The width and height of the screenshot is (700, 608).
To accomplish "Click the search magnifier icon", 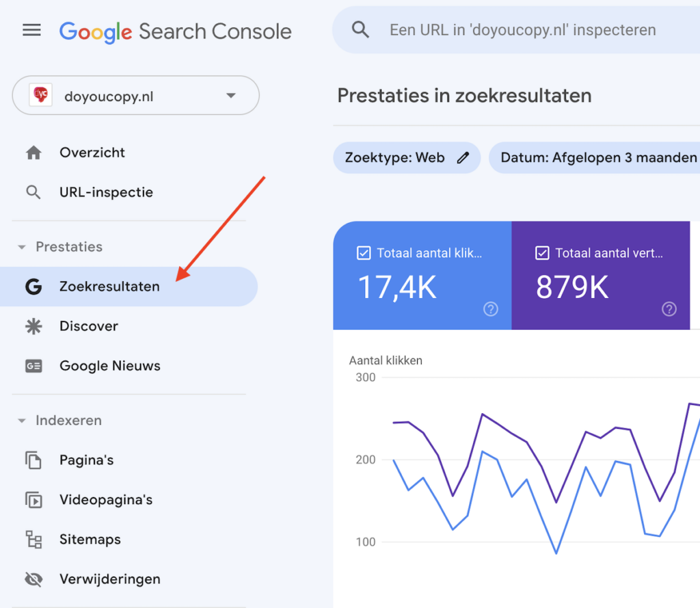I will pyautogui.click(x=360, y=29).
